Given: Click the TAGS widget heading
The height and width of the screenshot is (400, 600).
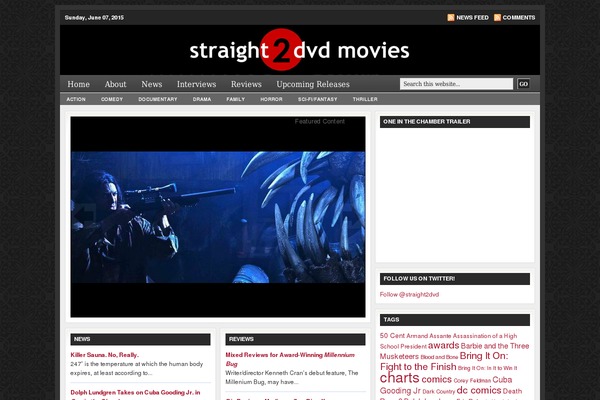Looking at the screenshot, I should pos(391,320).
